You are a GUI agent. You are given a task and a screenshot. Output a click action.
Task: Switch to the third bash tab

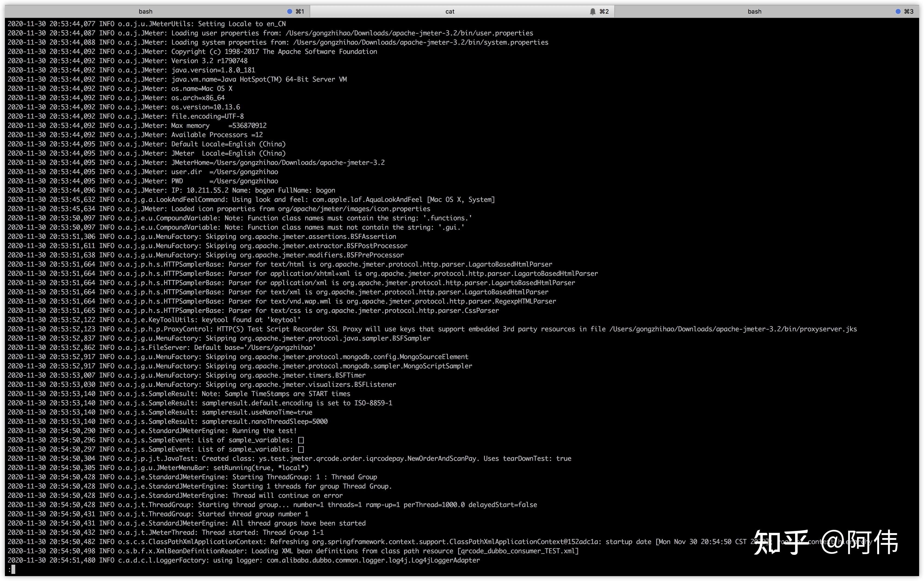767,11
